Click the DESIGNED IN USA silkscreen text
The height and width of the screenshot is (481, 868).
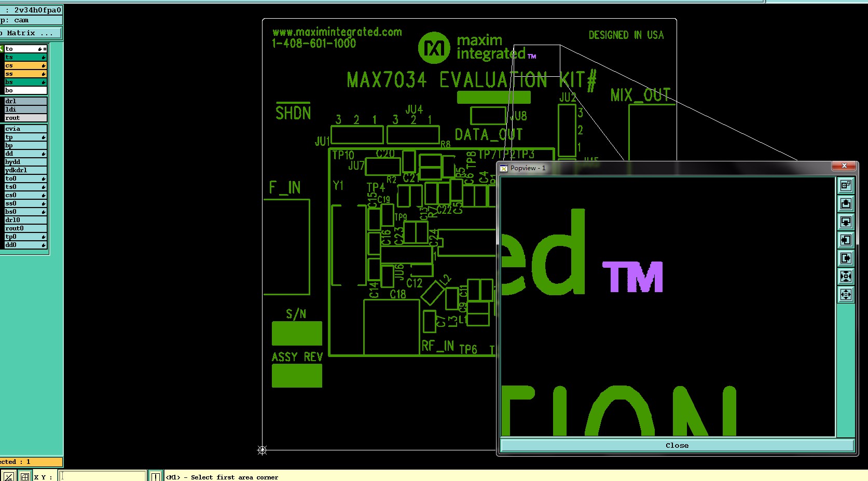[x=626, y=35]
